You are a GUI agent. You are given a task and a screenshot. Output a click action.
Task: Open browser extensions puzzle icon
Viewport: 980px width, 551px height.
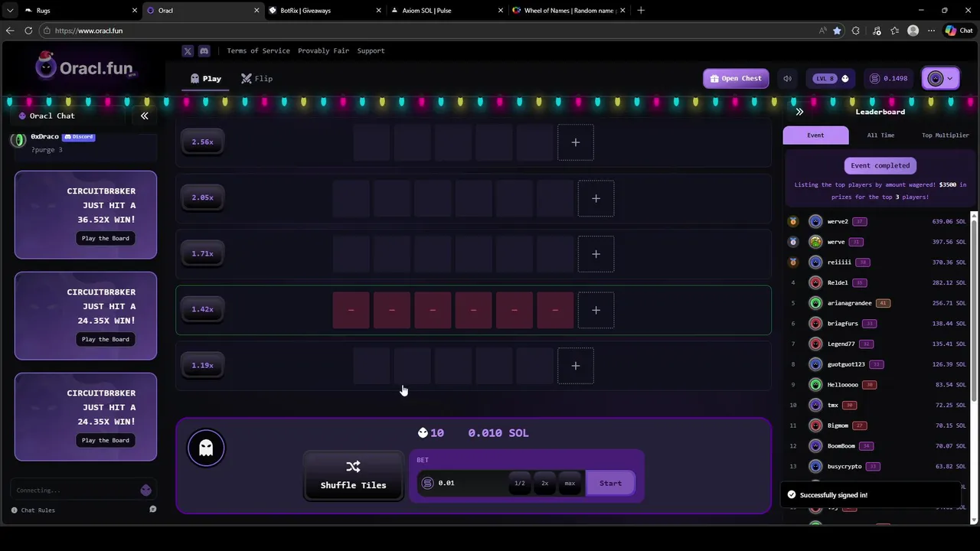coord(856,31)
